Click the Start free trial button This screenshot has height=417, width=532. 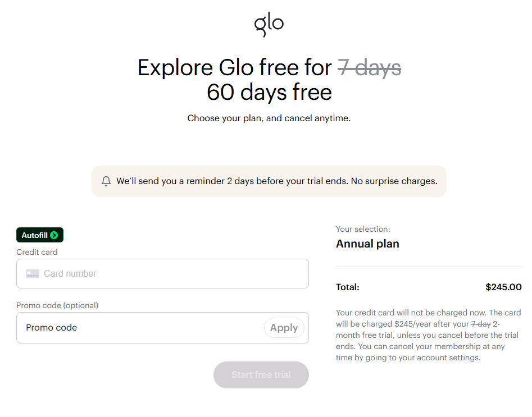click(x=261, y=374)
